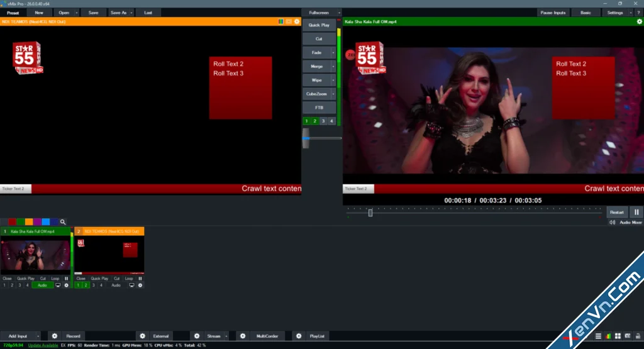This screenshot has height=349, width=644.
Task: Expand Fade transition options arrow
Action: (x=333, y=53)
